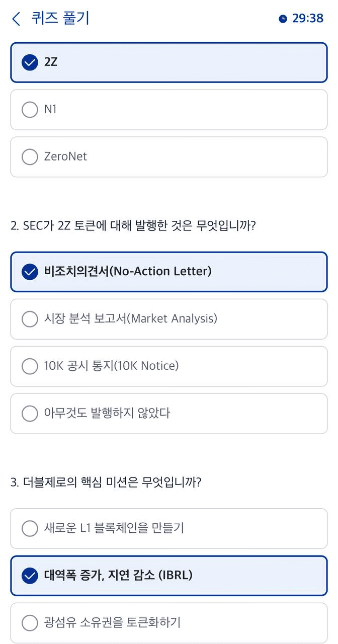Click the 29:38 countdown timer
This screenshot has width=338, height=644.
[307, 19]
